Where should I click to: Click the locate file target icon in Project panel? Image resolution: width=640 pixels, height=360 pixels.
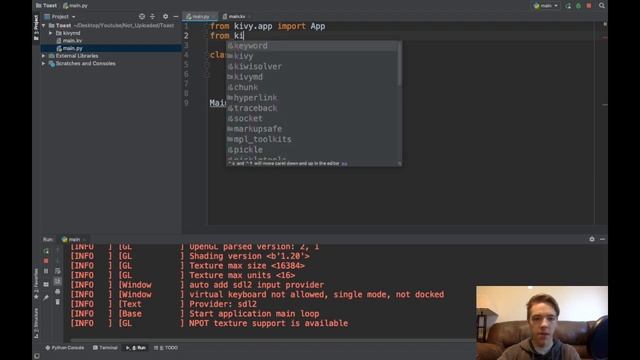tap(142, 17)
